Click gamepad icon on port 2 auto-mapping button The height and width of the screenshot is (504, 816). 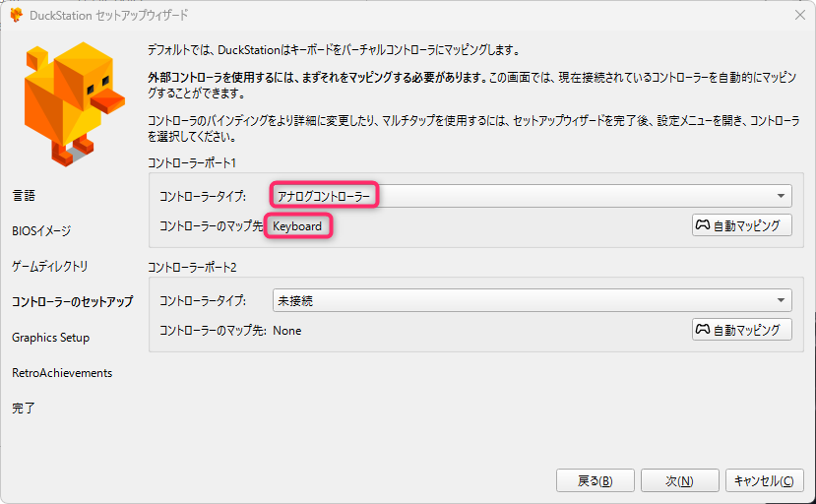(x=703, y=330)
